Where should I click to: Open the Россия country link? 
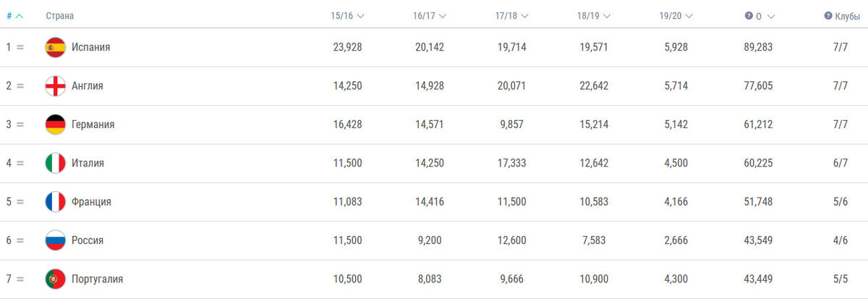[x=87, y=240]
